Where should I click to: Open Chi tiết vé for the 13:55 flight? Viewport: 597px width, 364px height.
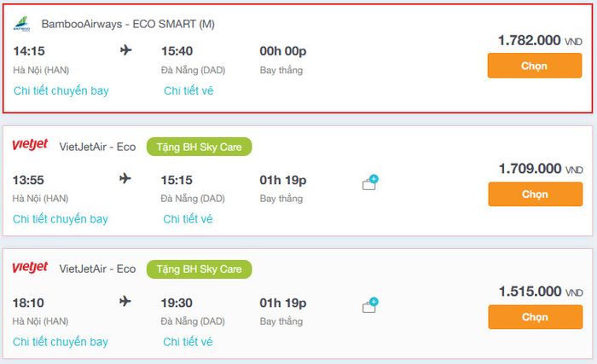pyautogui.click(x=188, y=219)
